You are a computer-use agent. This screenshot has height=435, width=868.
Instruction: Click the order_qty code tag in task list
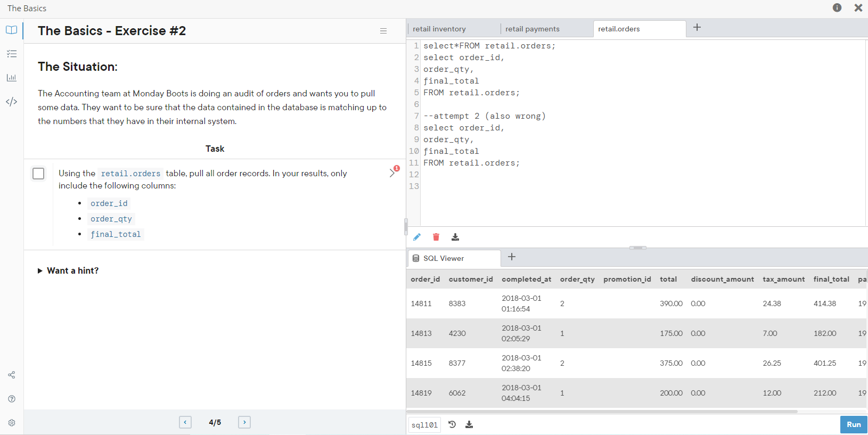click(x=111, y=219)
